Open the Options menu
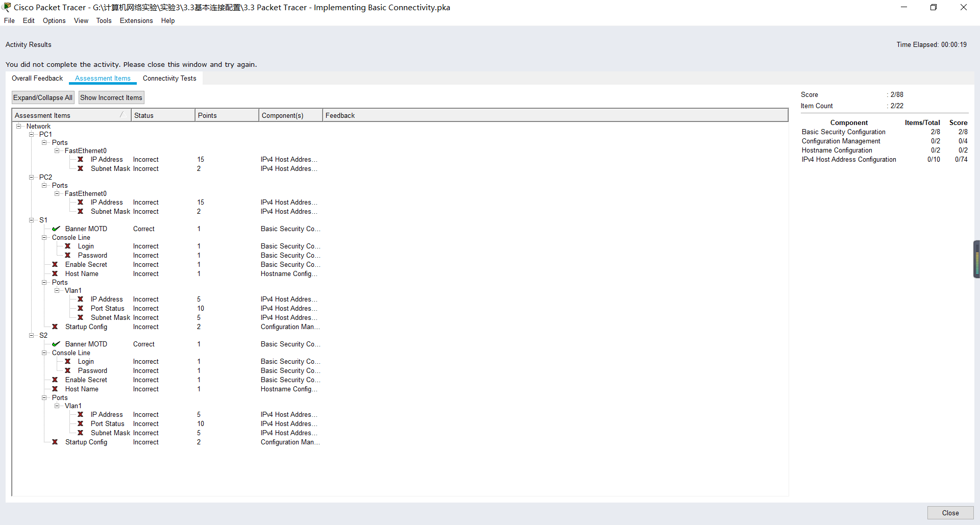This screenshot has height=525, width=980. pos(54,21)
